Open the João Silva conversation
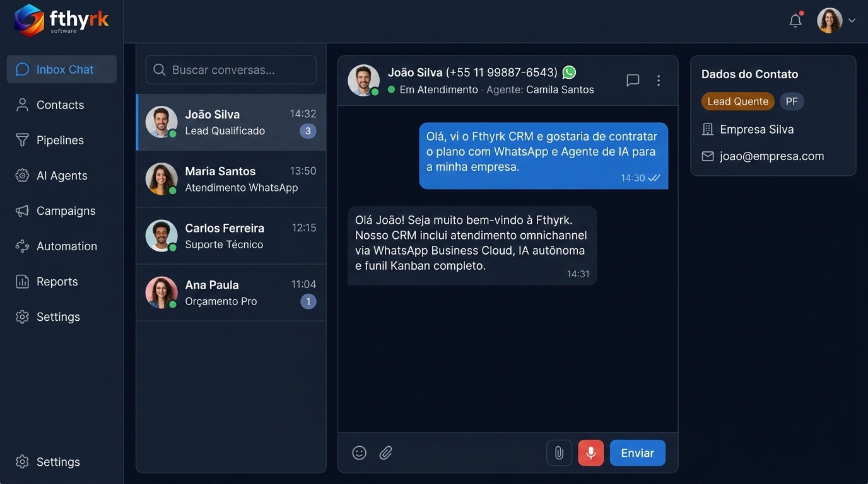The width and height of the screenshot is (868, 484). click(231, 122)
